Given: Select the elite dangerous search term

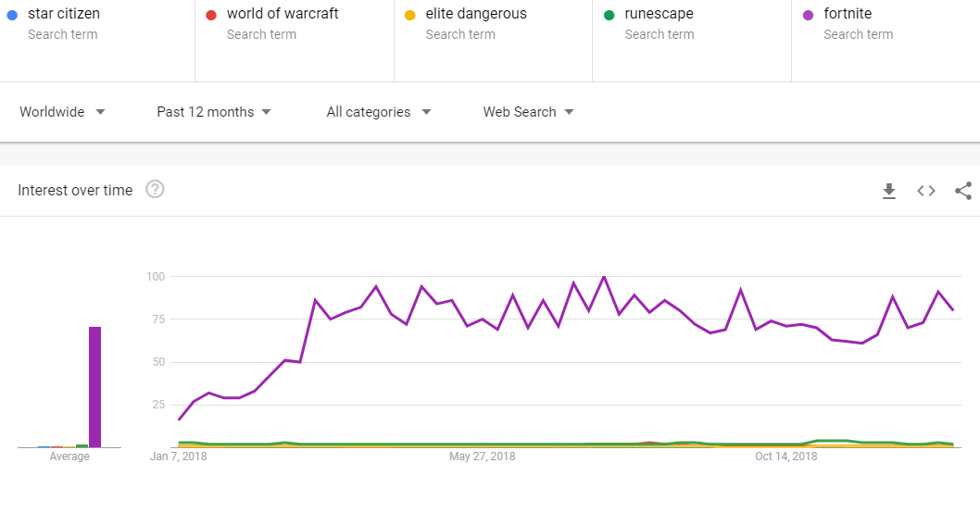Looking at the screenshot, I should (x=493, y=41).
